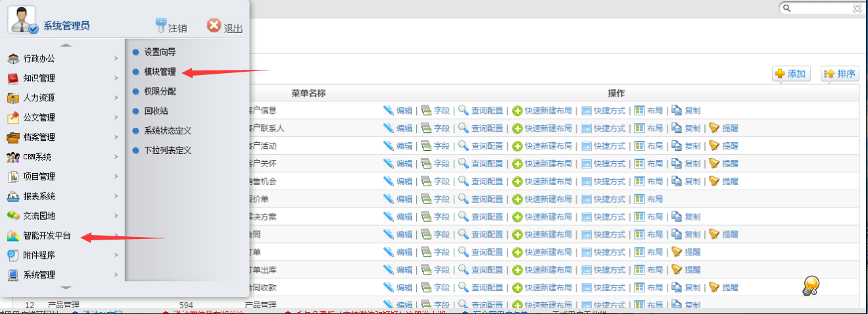Click the 添加 button
868x314 pixels.
click(x=791, y=74)
